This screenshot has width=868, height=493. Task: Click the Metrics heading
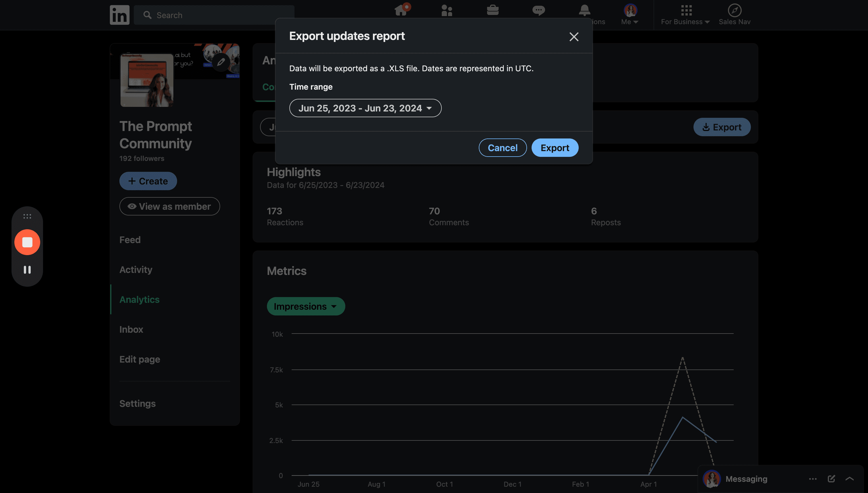(286, 271)
